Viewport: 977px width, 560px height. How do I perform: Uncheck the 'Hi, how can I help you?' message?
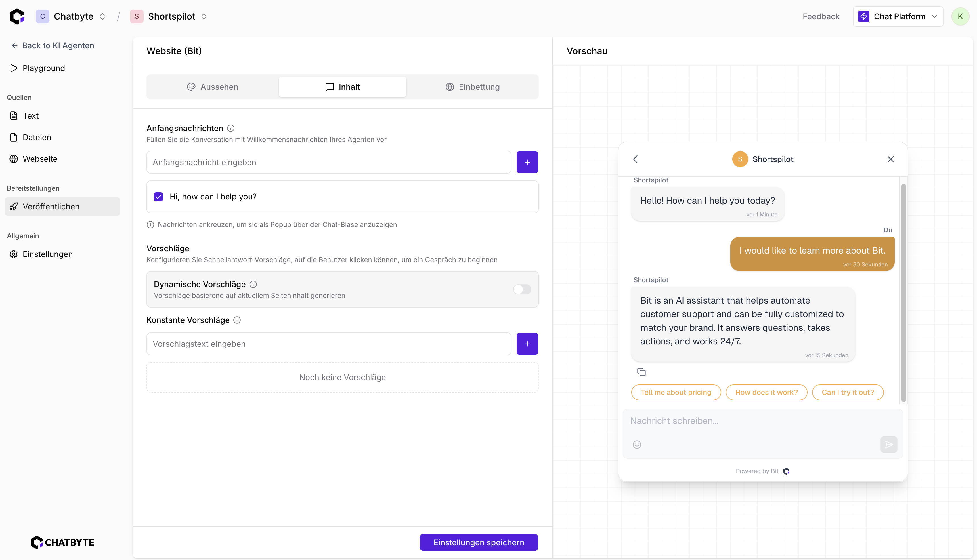click(x=158, y=197)
